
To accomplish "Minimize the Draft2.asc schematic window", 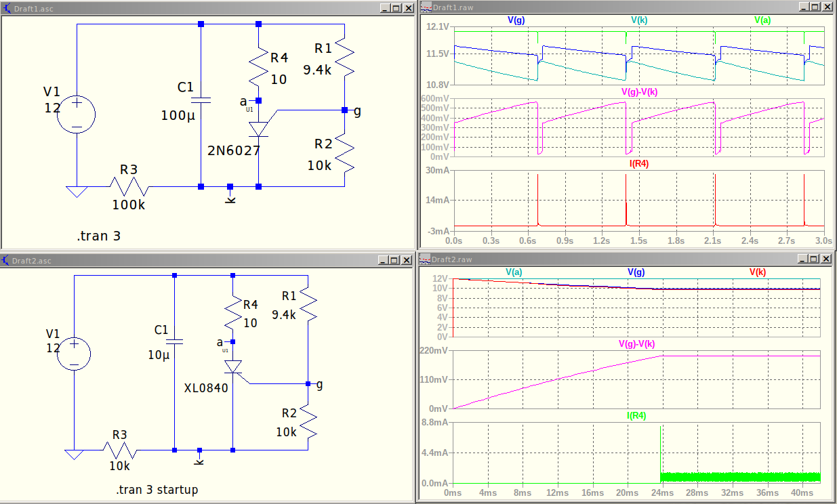I will [x=385, y=260].
